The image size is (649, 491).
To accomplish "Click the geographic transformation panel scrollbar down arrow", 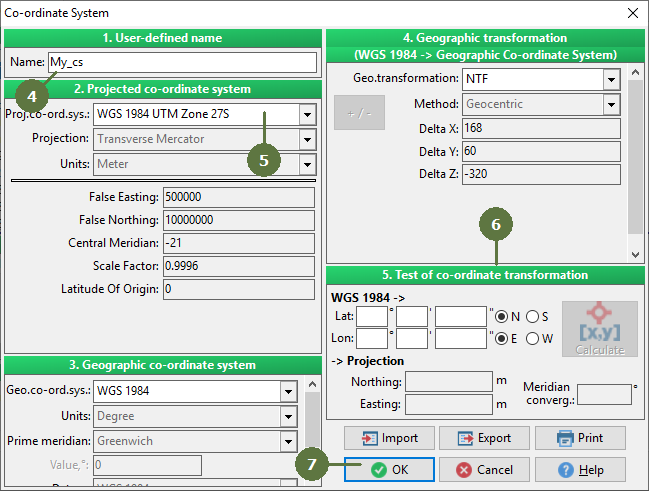I will click(635, 255).
